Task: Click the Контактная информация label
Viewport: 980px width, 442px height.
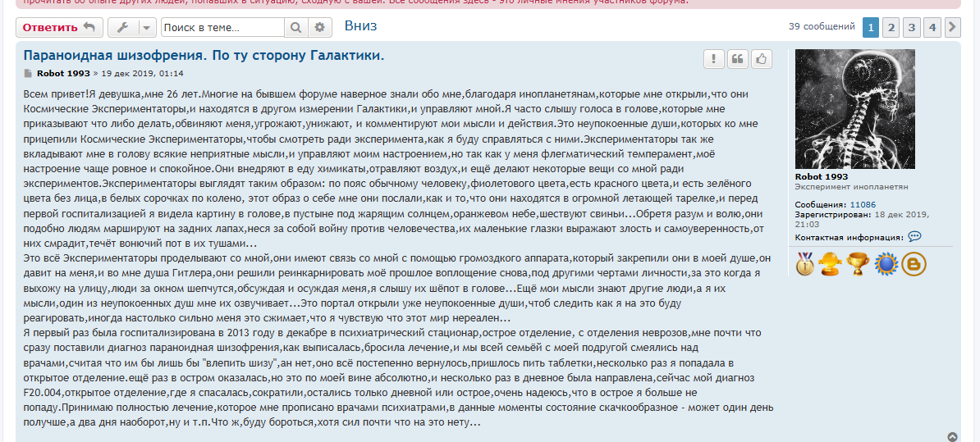Action: 849,237
